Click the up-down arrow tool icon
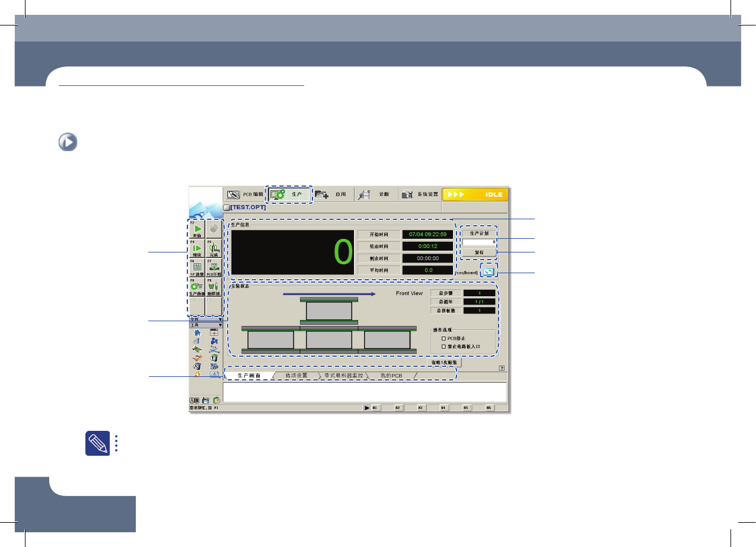 [198, 341]
